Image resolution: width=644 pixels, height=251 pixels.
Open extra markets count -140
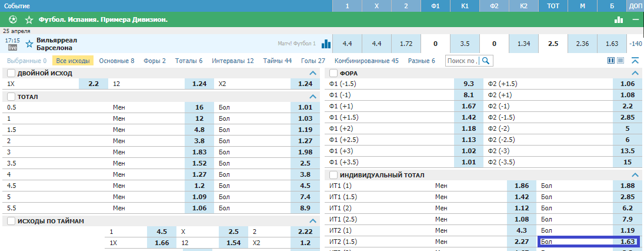coord(635,44)
